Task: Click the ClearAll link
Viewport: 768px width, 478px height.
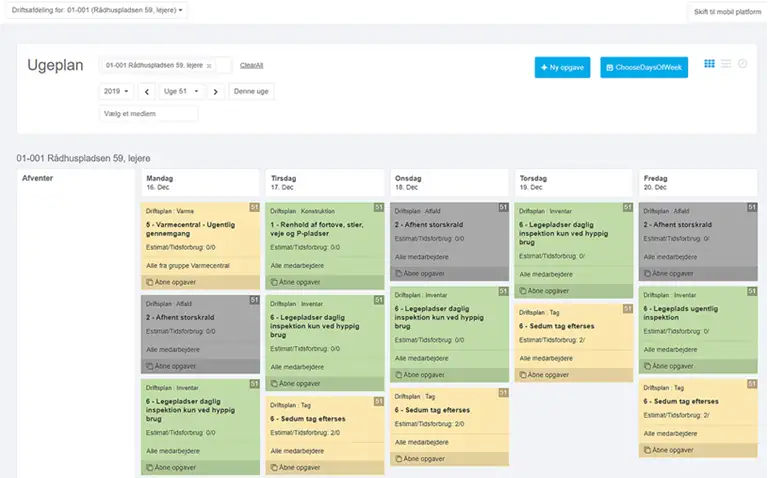Action: 251,65
